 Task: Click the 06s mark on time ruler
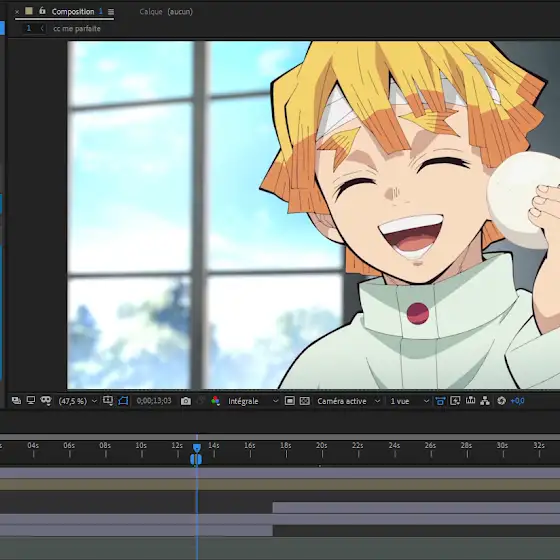click(x=69, y=446)
